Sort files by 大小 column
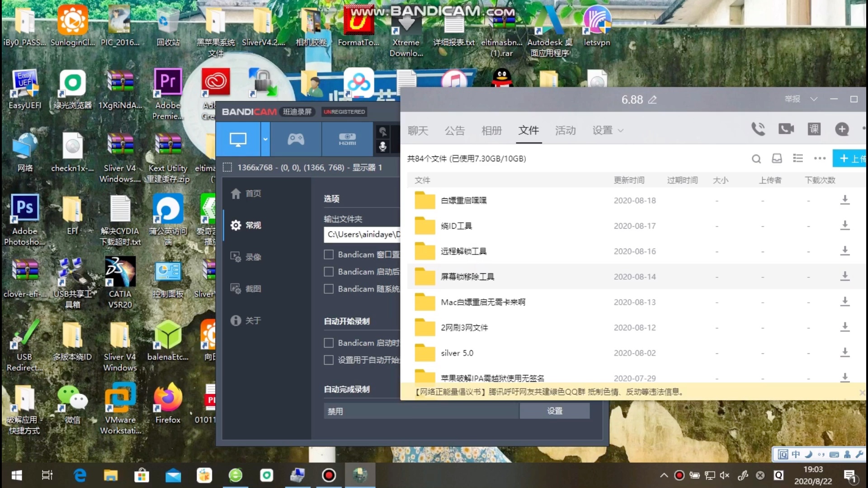This screenshot has height=488, width=868. [721, 180]
